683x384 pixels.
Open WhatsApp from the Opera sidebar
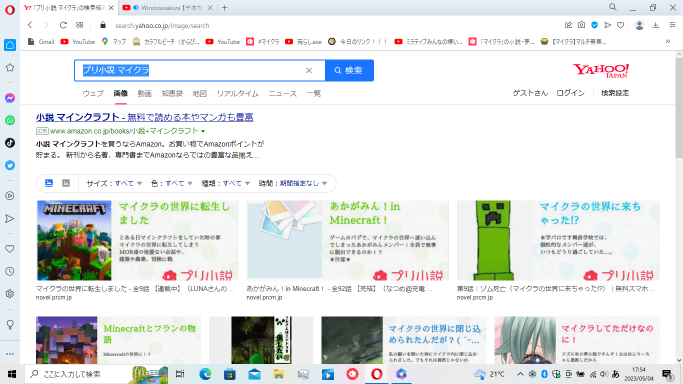coord(10,120)
